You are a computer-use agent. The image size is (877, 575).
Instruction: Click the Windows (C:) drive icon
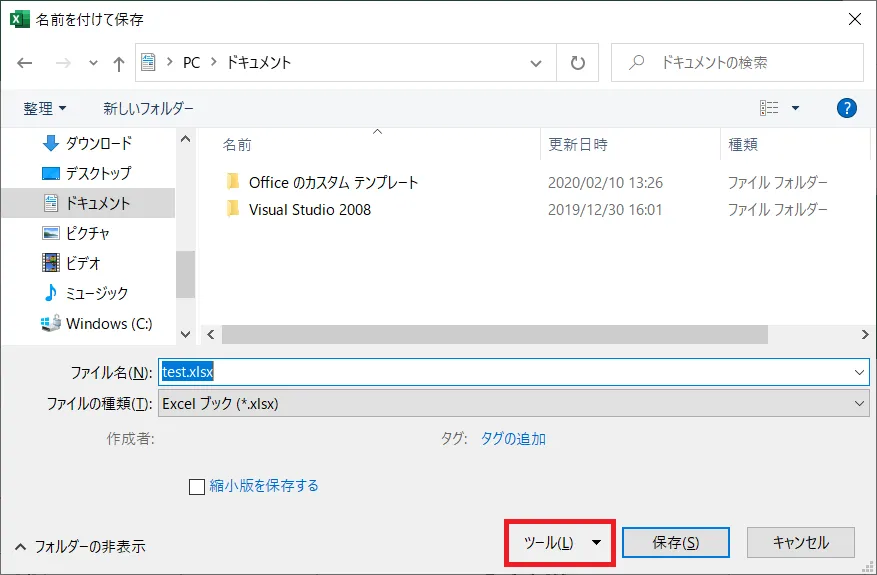(x=51, y=323)
